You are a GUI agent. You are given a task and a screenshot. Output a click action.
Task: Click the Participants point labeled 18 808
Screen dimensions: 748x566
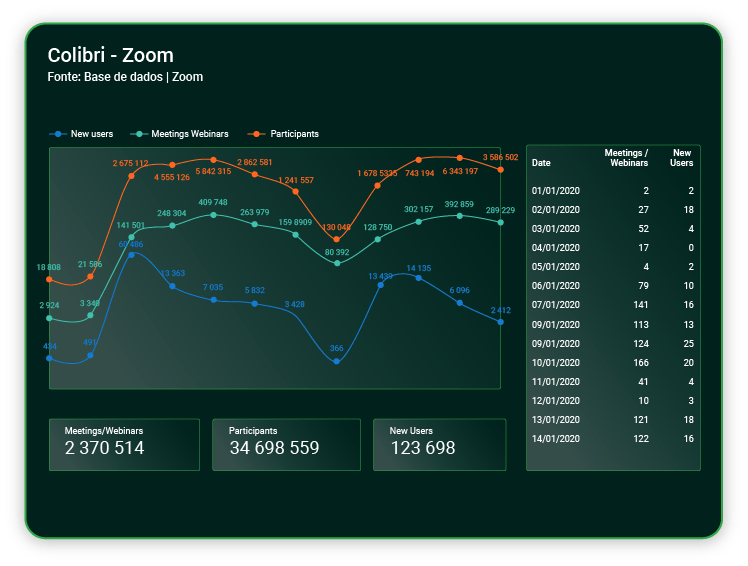[49, 279]
